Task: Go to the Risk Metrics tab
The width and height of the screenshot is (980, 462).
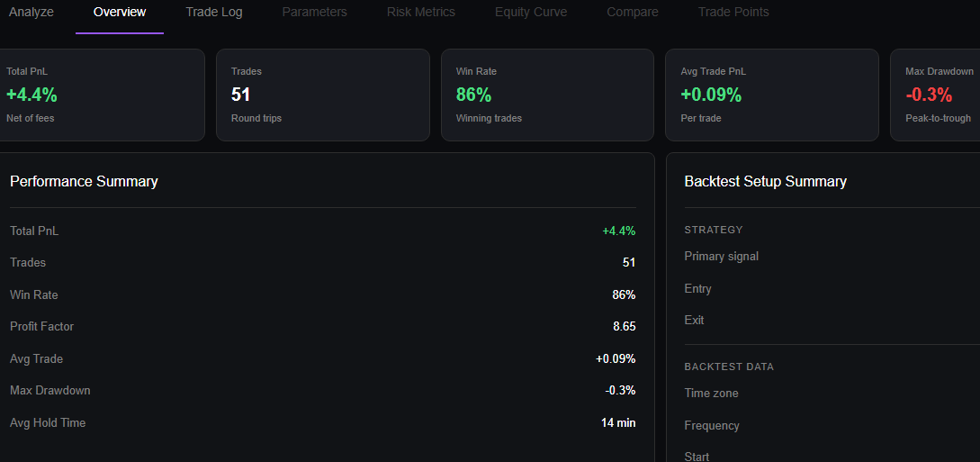Action: (x=420, y=12)
